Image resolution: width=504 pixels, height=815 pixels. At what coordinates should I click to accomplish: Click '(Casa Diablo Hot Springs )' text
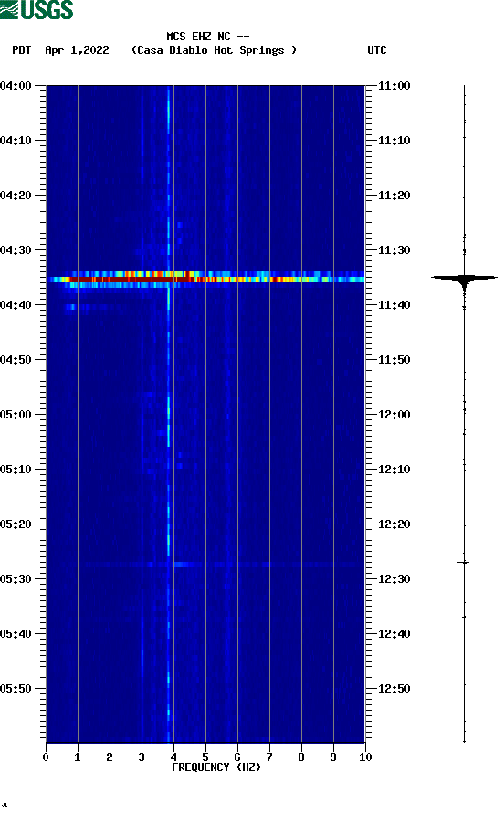(x=214, y=50)
